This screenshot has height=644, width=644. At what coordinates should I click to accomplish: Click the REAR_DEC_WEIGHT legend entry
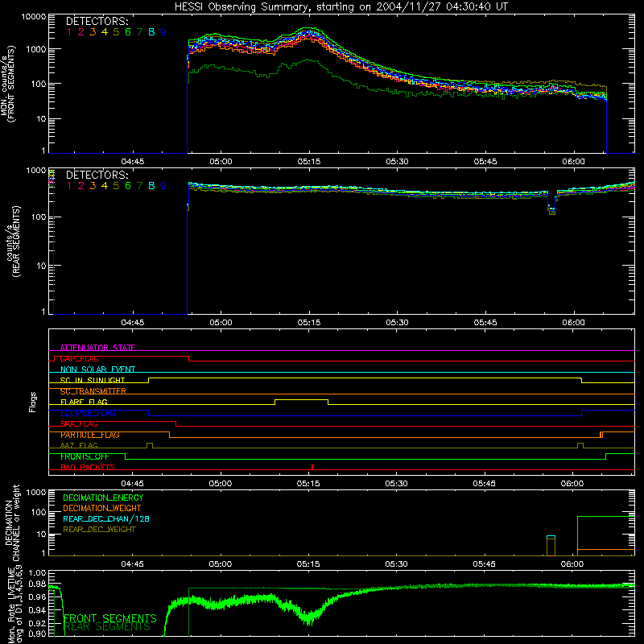click(x=99, y=530)
